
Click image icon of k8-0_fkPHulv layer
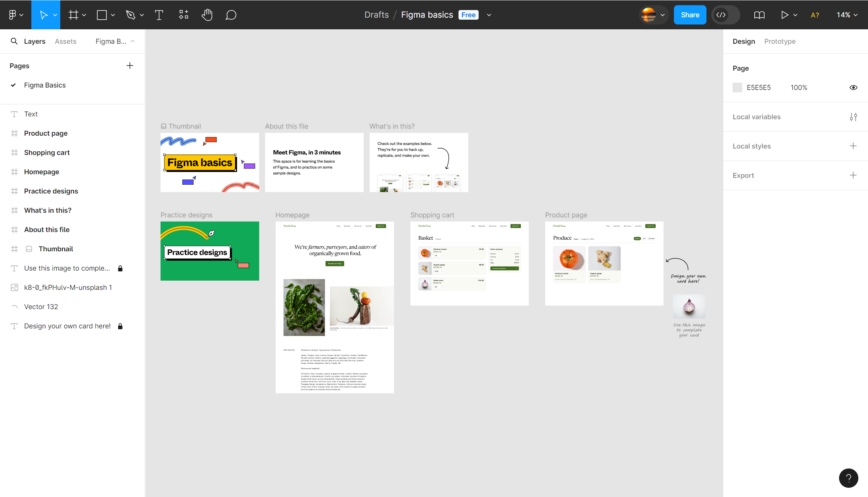pos(14,287)
